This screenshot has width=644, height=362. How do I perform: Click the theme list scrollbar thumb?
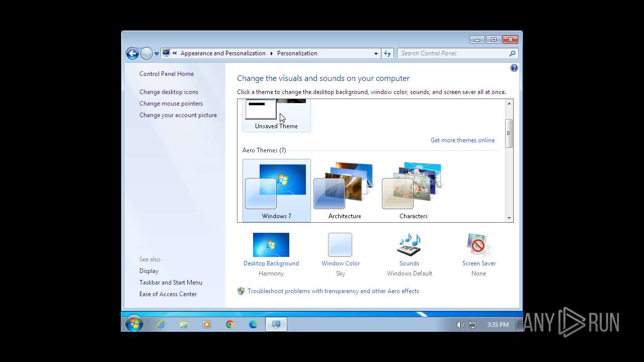509,133
